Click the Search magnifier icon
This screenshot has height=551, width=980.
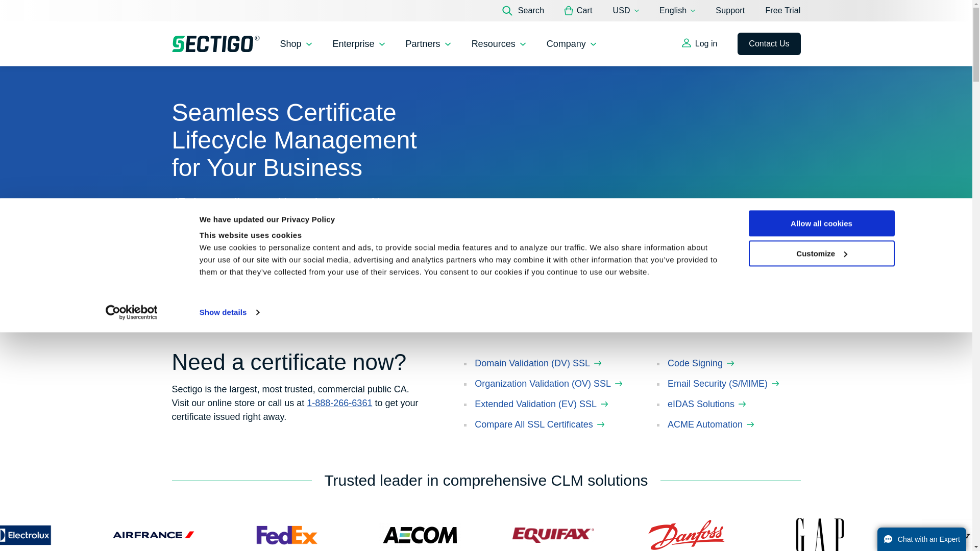(x=507, y=11)
